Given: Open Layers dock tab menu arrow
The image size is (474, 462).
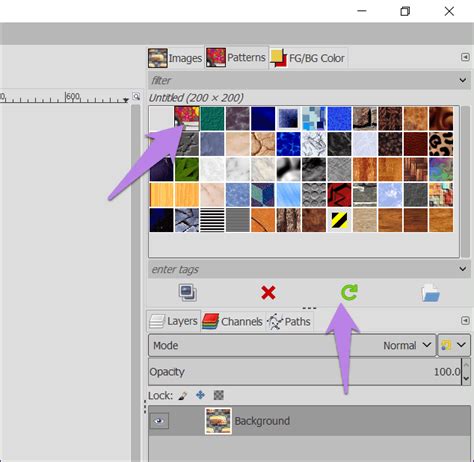Looking at the screenshot, I should tap(465, 321).
